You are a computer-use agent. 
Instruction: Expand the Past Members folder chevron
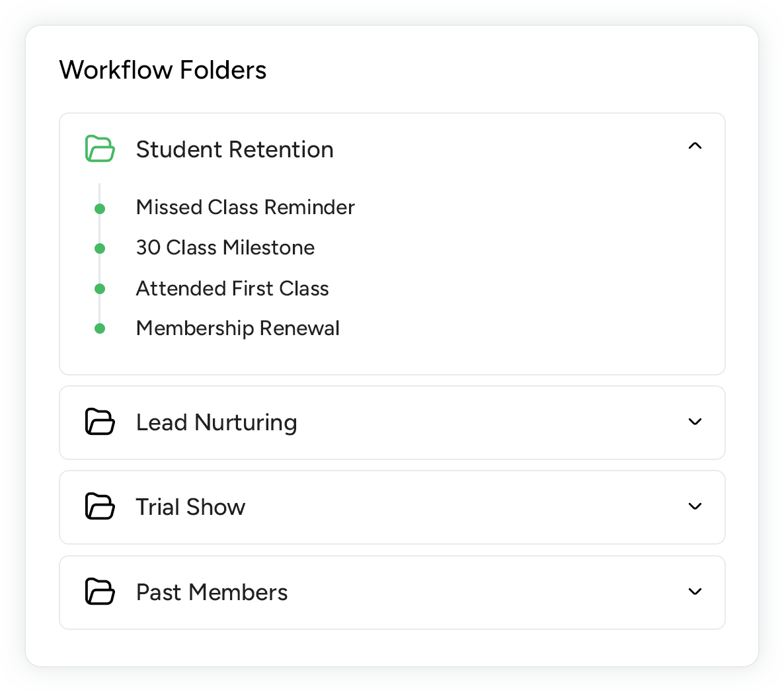pos(695,592)
